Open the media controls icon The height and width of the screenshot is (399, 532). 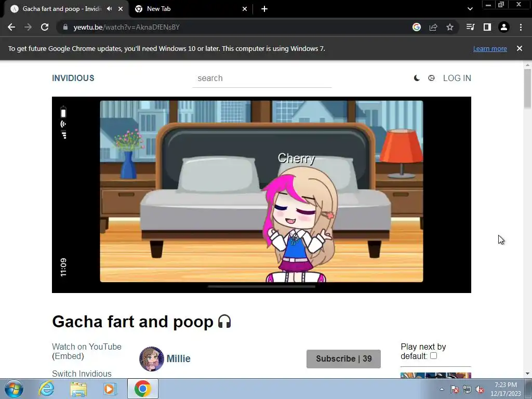point(471,27)
